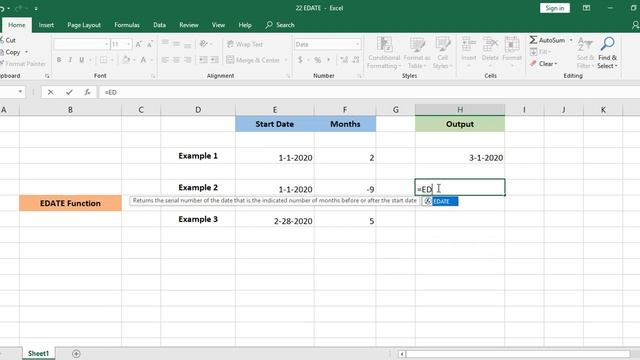Click the Cut command
The width and height of the screenshot is (640, 360).
point(8,40)
